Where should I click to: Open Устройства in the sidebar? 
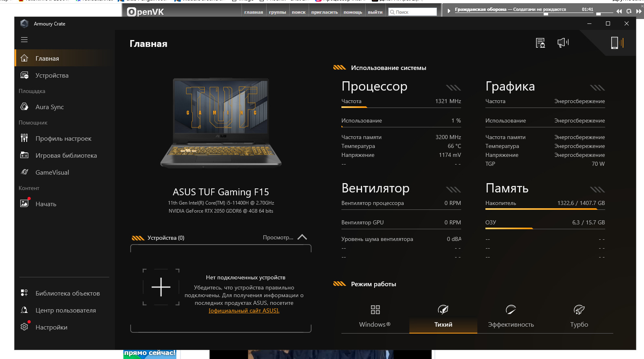pyautogui.click(x=65, y=75)
